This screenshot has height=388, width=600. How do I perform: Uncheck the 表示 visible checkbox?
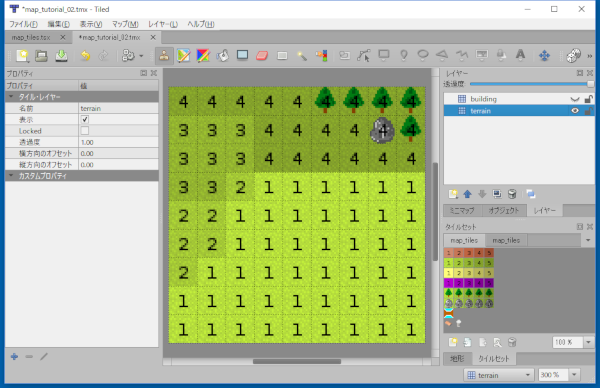85,119
